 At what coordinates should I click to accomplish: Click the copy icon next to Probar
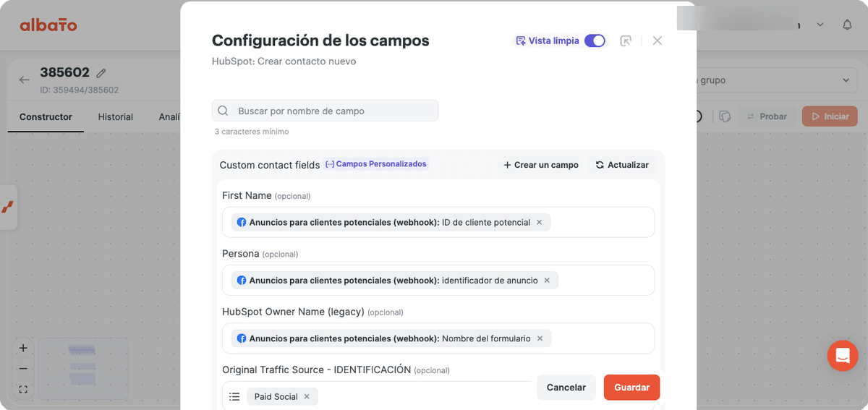[725, 116]
